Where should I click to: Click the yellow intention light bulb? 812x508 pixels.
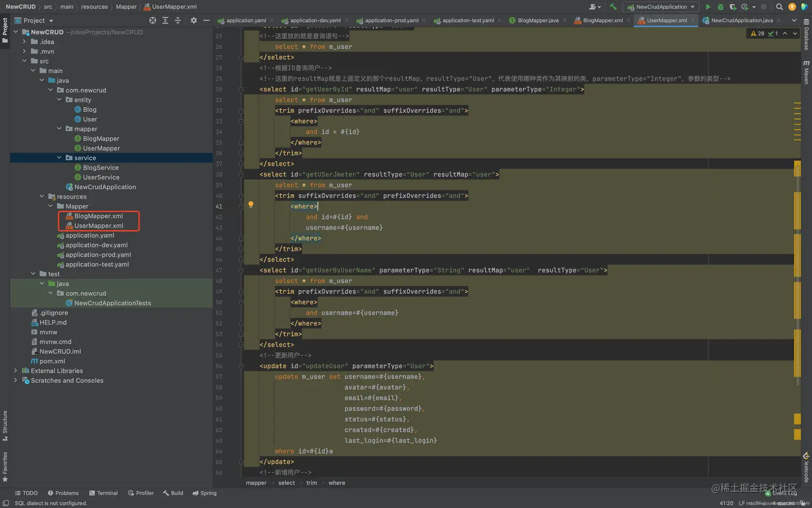(x=251, y=205)
